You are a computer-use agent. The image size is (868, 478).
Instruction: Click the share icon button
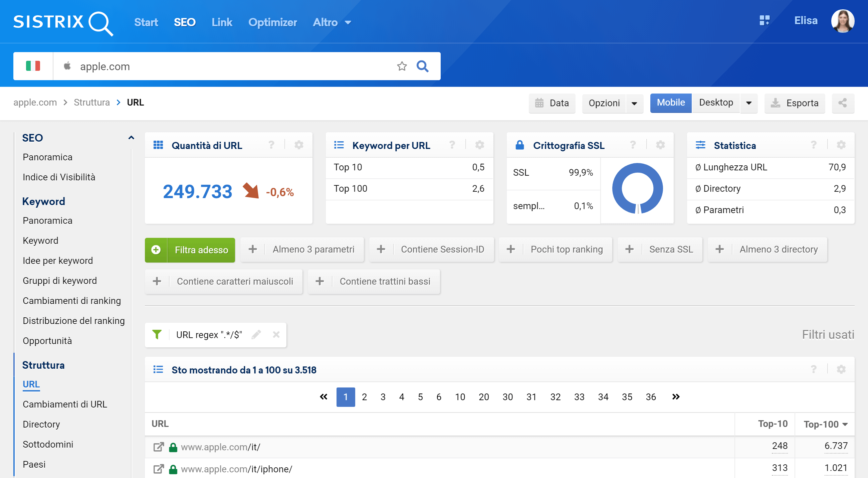tap(843, 103)
